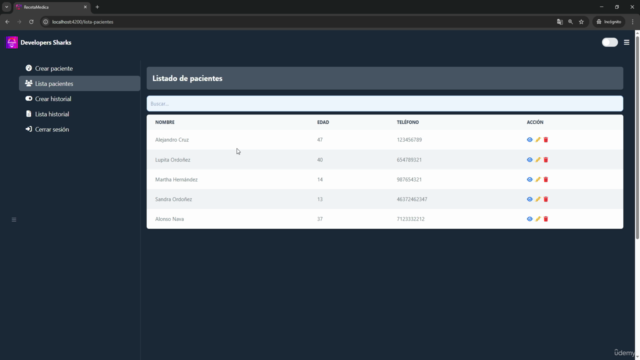
Task: Select the name Lupita Ordoñez
Action: tap(173, 160)
